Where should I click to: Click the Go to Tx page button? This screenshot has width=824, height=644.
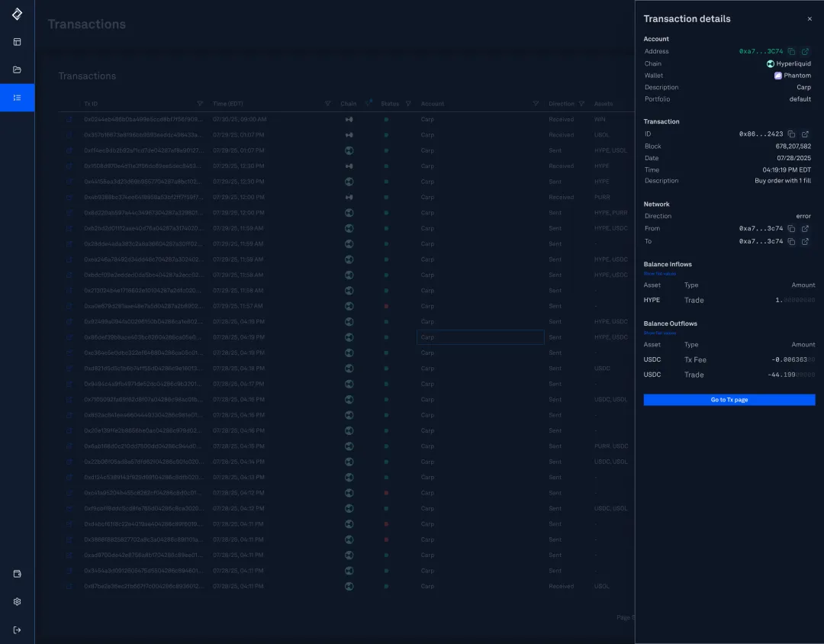pos(729,400)
